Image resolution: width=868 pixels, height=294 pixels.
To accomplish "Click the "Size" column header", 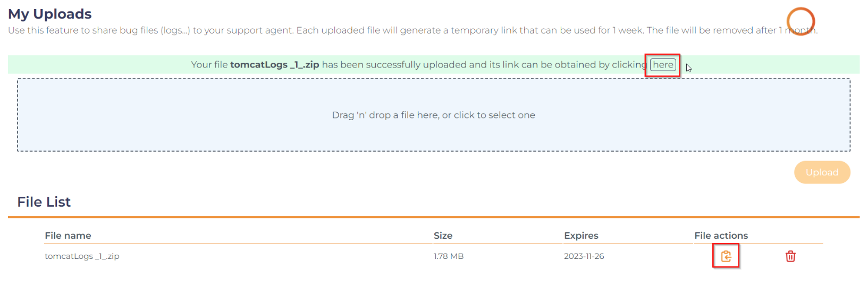I will 443,236.
